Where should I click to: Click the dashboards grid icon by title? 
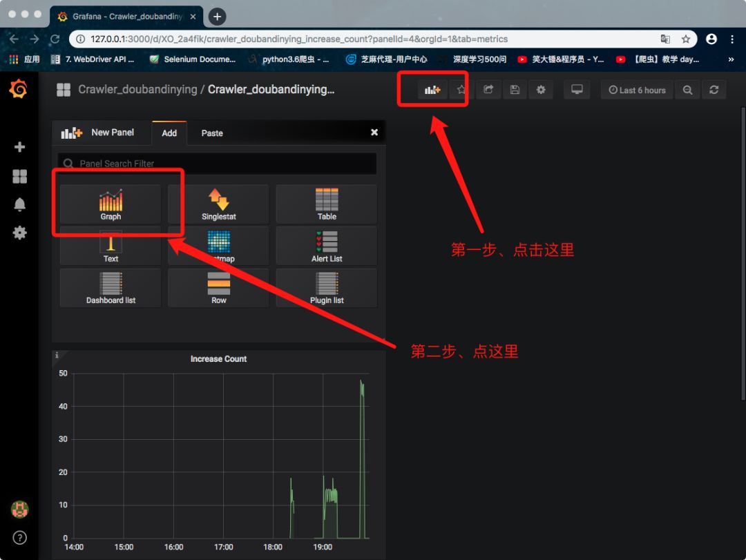tap(64, 90)
